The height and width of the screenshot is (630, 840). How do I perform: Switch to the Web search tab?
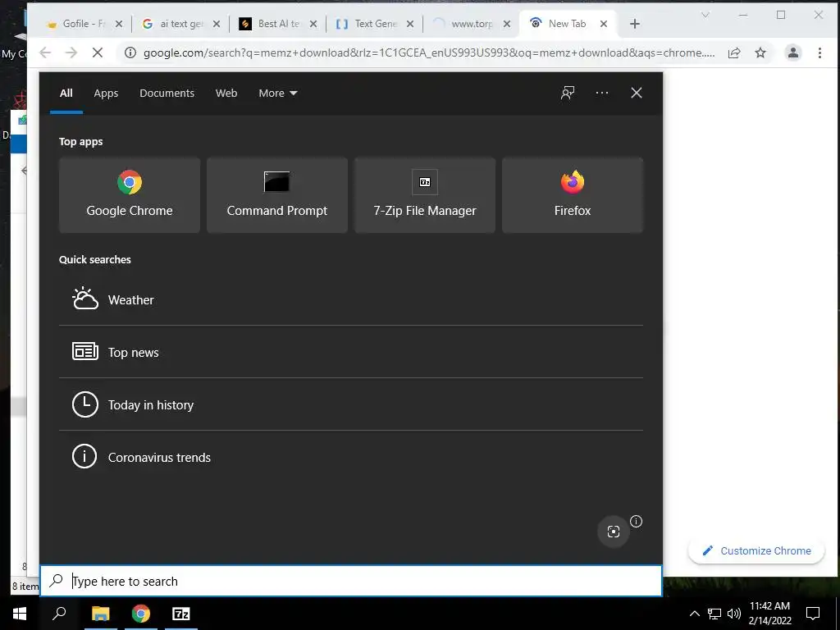(x=226, y=93)
